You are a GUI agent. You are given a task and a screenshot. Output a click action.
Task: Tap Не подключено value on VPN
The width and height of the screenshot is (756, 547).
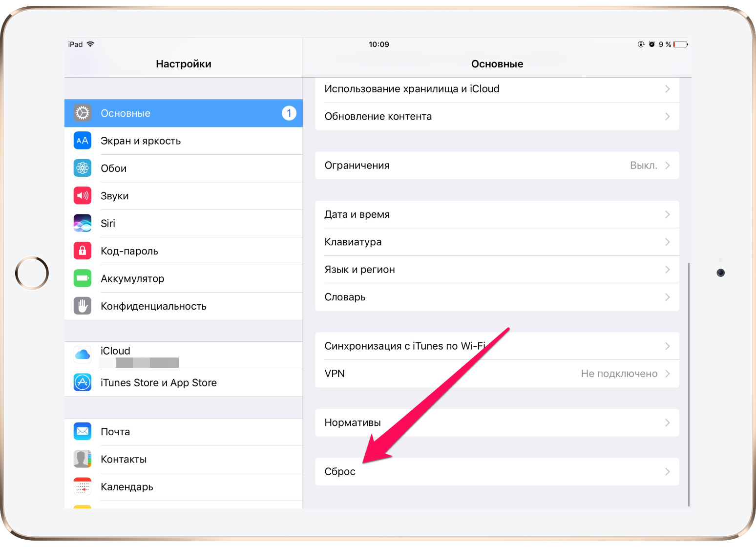[619, 374]
